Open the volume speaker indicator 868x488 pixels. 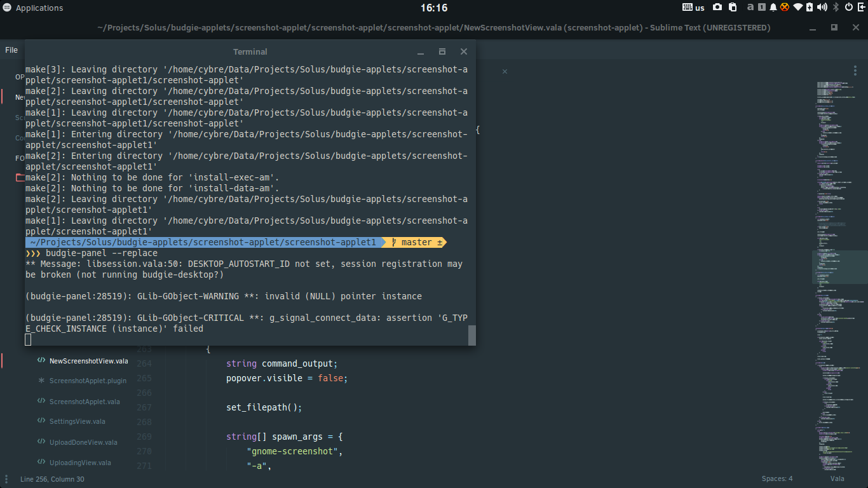(822, 8)
